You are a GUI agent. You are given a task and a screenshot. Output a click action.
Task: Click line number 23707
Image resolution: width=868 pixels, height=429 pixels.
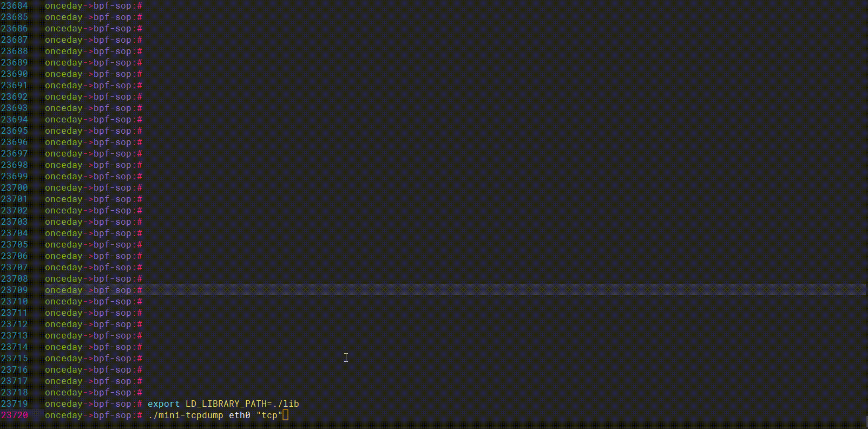tap(15, 268)
